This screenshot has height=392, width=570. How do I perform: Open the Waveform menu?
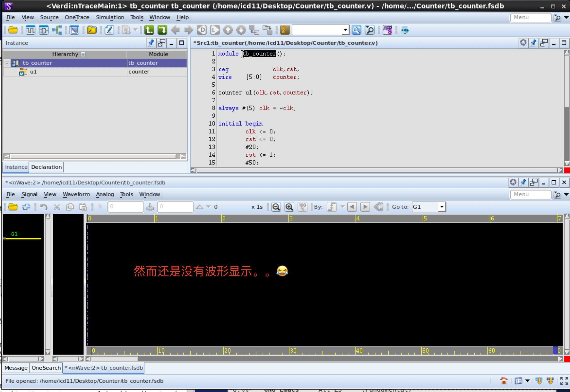pyautogui.click(x=76, y=194)
